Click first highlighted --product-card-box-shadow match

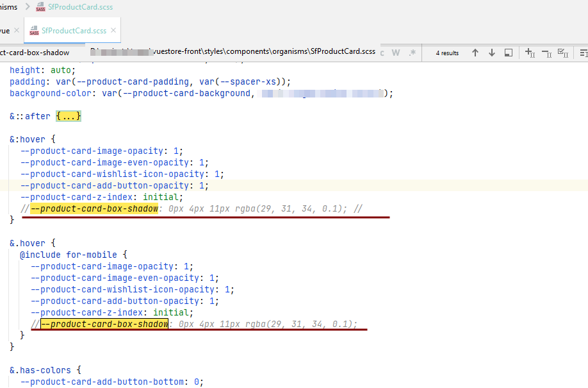click(94, 208)
